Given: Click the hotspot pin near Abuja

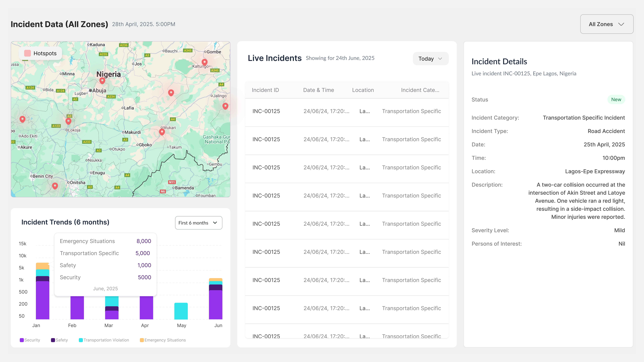Looking at the screenshot, I should click(x=102, y=80).
